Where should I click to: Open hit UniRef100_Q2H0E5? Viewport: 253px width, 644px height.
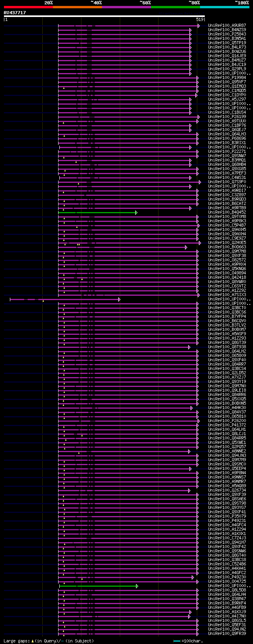click(227, 243)
